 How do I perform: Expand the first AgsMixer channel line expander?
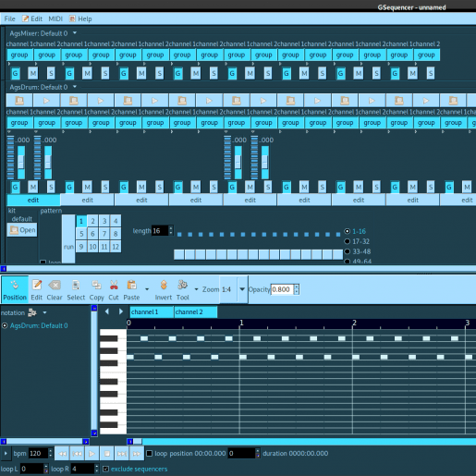coord(9,64)
